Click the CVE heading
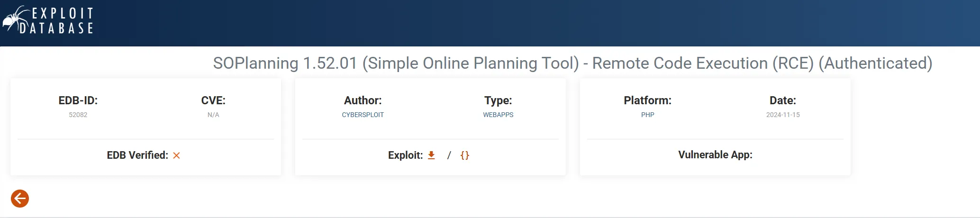Screen dimensions: 980x218 point(213,100)
